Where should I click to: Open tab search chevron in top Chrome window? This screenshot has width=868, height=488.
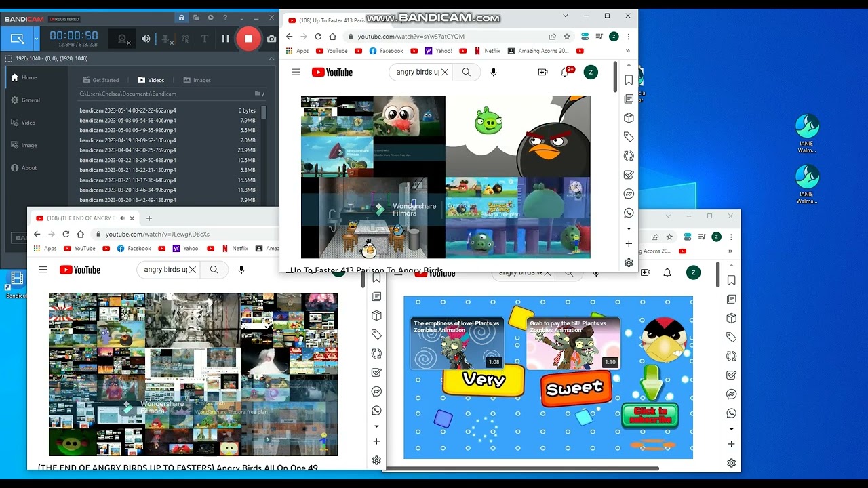click(x=566, y=16)
